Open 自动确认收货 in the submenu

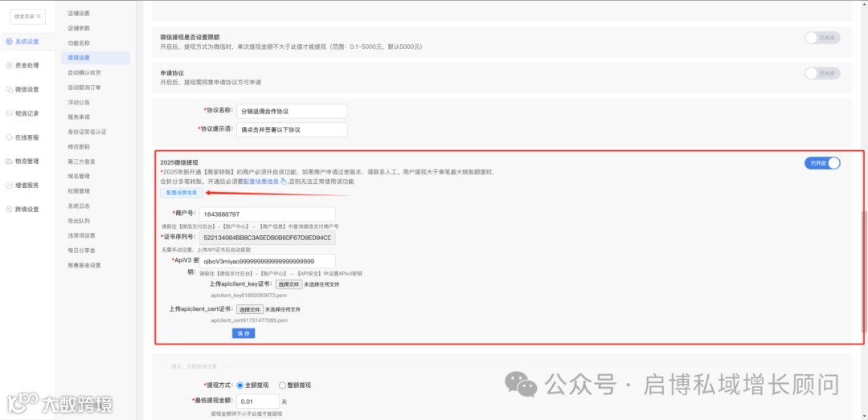(x=84, y=72)
